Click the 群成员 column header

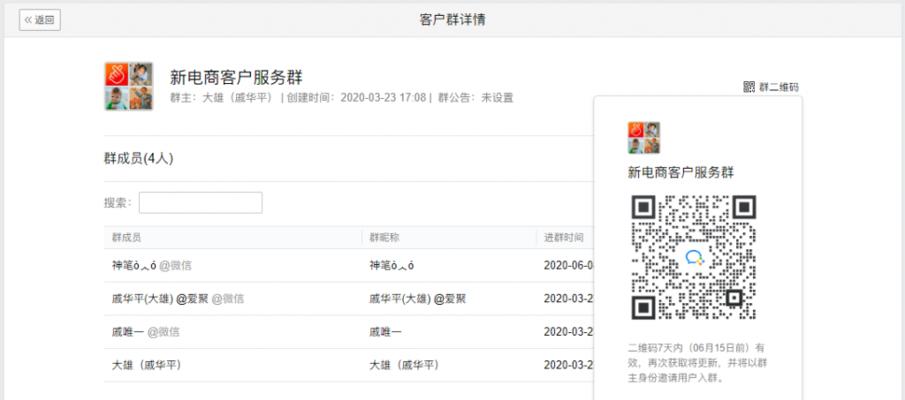click(126, 237)
